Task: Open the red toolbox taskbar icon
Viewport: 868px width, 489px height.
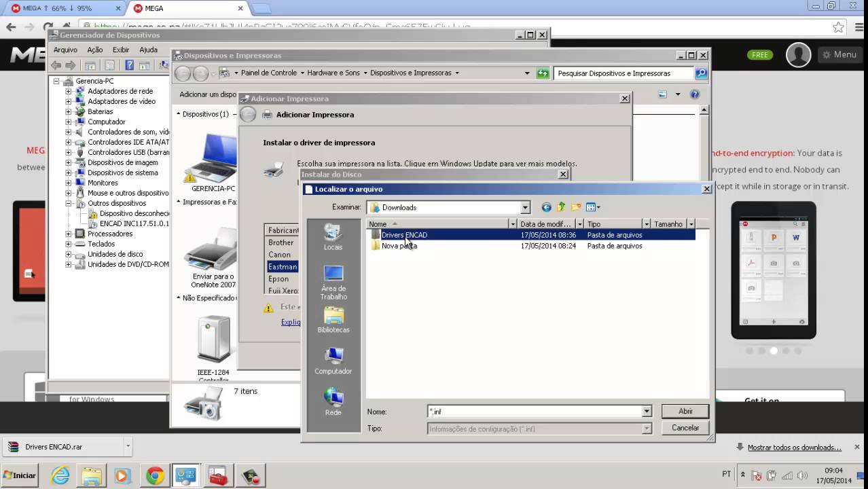Action: pos(217,475)
